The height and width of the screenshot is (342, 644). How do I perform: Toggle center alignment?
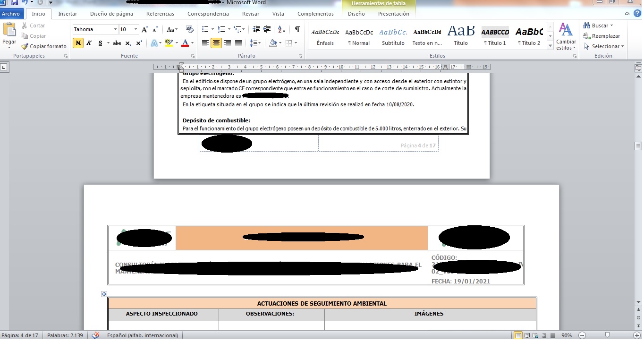click(x=216, y=43)
